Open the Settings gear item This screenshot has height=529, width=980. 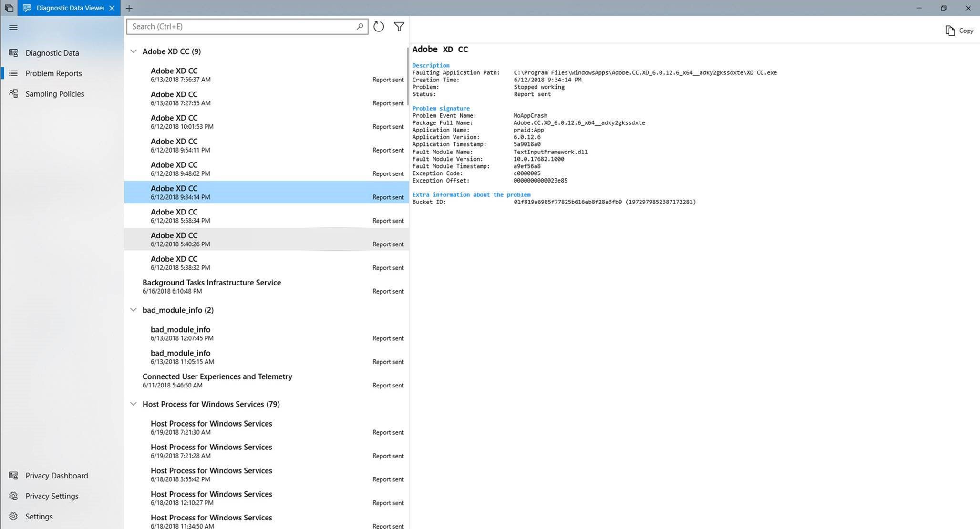click(x=13, y=517)
